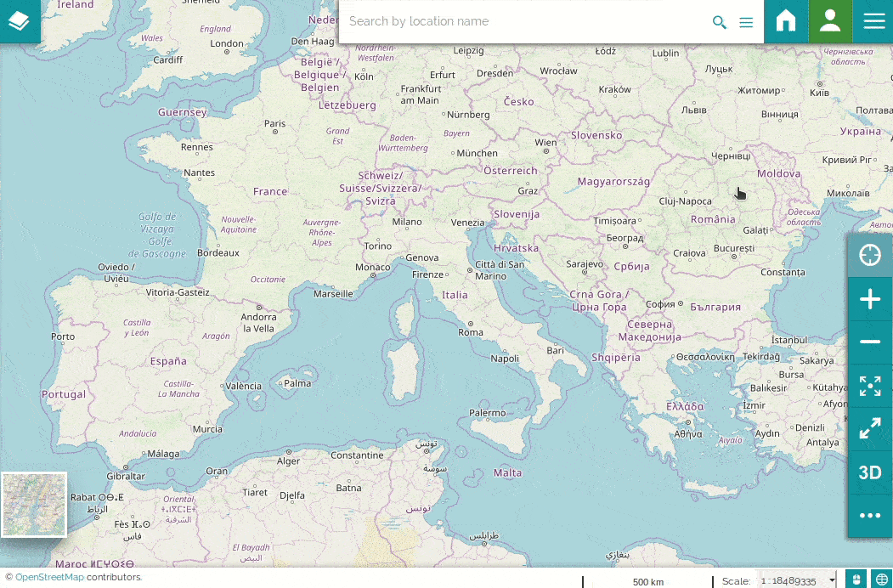Click the București label on the map
This screenshot has height=588, width=893.
[733, 248]
